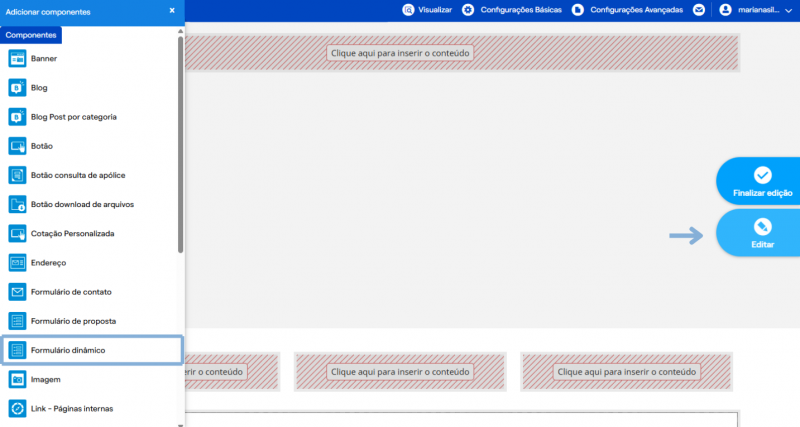The image size is (800, 427).
Task: Select the 'Banner' component label
Action: 44,59
